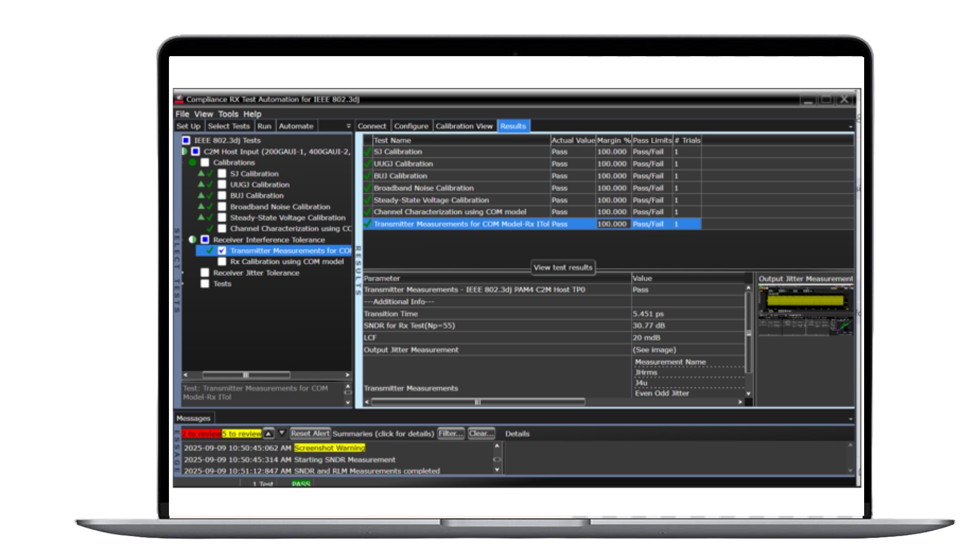Check the Rx Calibration using COM model checkbox
980x551 pixels.
pos(222,262)
